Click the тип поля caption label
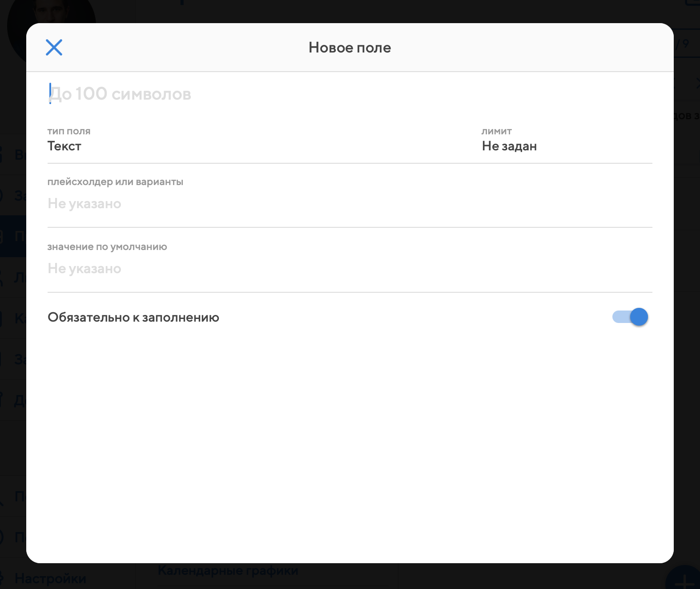The width and height of the screenshot is (700, 589). (x=69, y=131)
